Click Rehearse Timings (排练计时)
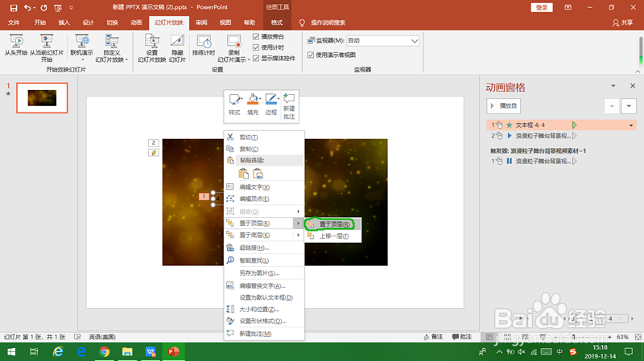The image size is (644, 361). [x=204, y=45]
